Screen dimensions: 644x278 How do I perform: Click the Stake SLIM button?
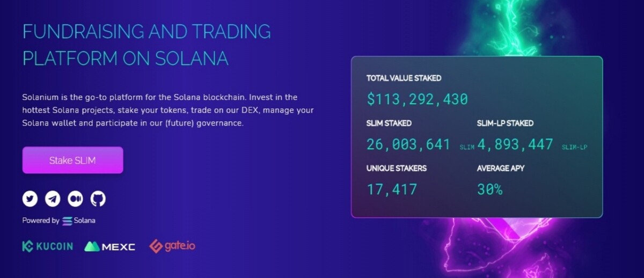point(72,160)
